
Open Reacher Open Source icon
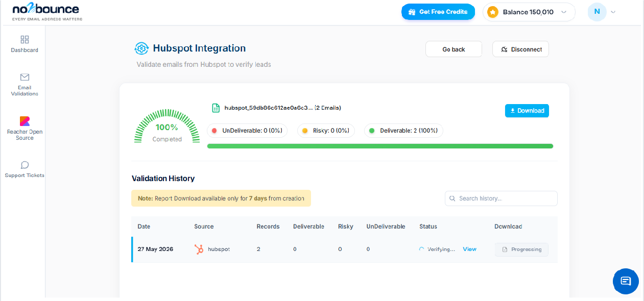[x=25, y=121]
